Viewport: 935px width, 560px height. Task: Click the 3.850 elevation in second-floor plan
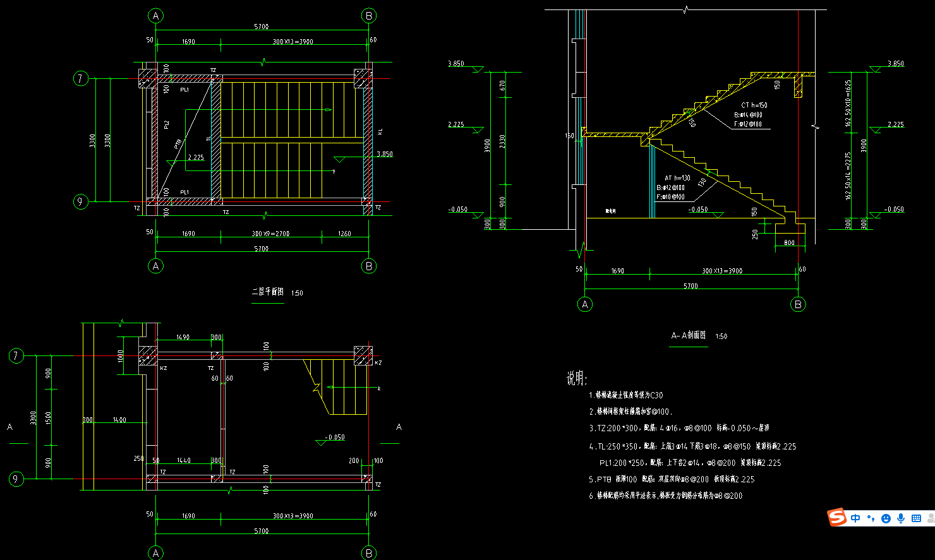click(x=385, y=154)
